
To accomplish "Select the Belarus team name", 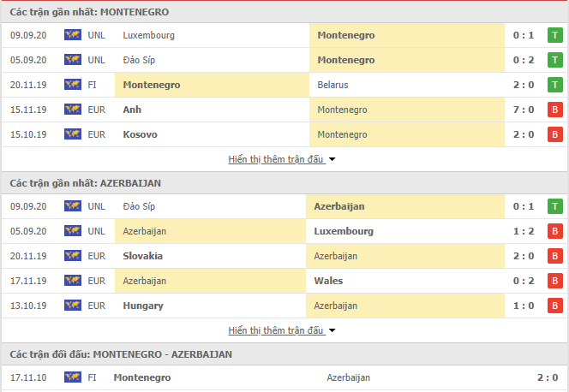I will point(332,85).
